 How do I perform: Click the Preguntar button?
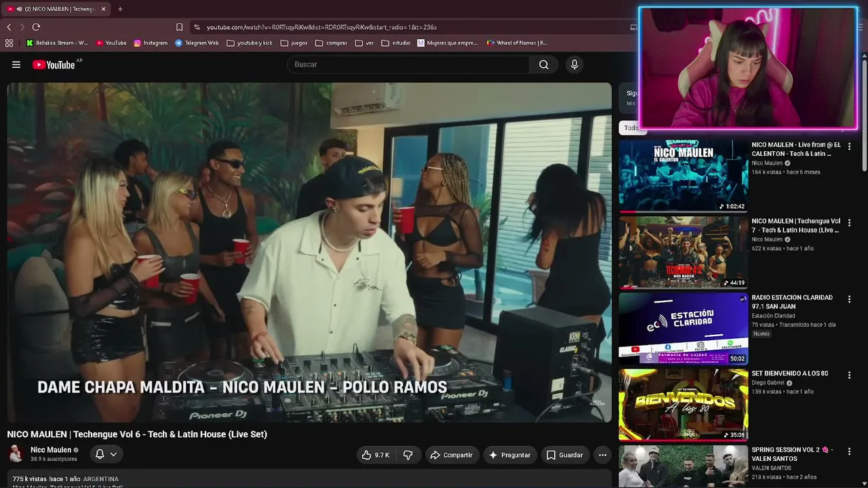(510, 455)
